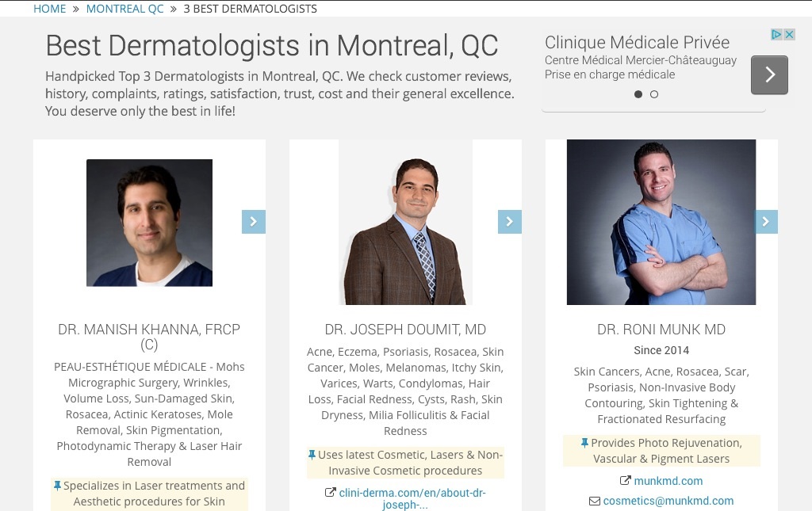Open Dr. Joseph Doumit's portrait photo
The image size is (812, 511).
point(405,223)
